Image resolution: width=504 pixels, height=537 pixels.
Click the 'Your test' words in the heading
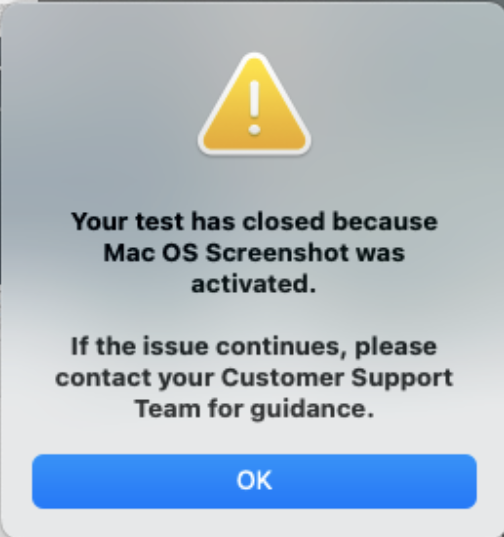pyautogui.click(x=128, y=222)
